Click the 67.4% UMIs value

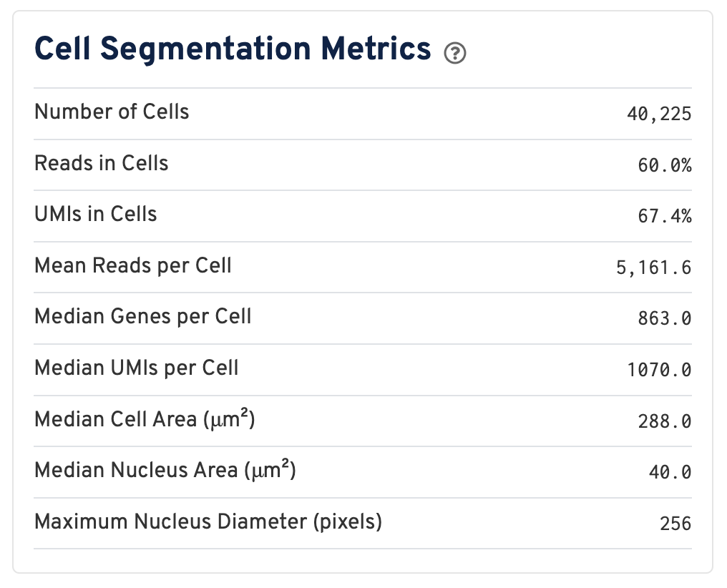(x=665, y=216)
